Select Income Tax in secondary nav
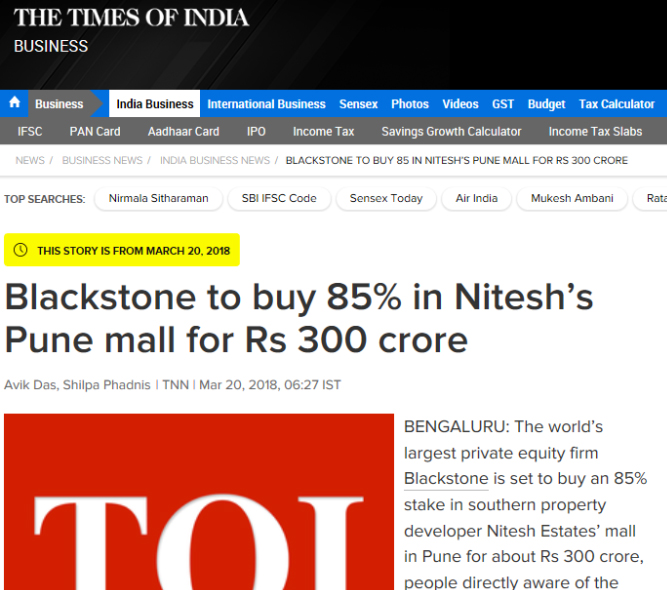Screen dimensions: 667x590 (x=323, y=131)
